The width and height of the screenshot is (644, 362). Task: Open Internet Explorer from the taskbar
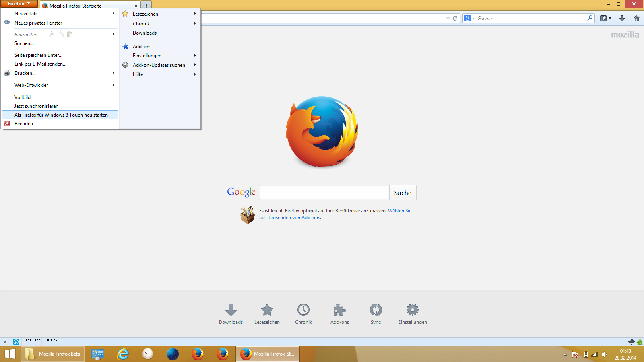coord(123,354)
